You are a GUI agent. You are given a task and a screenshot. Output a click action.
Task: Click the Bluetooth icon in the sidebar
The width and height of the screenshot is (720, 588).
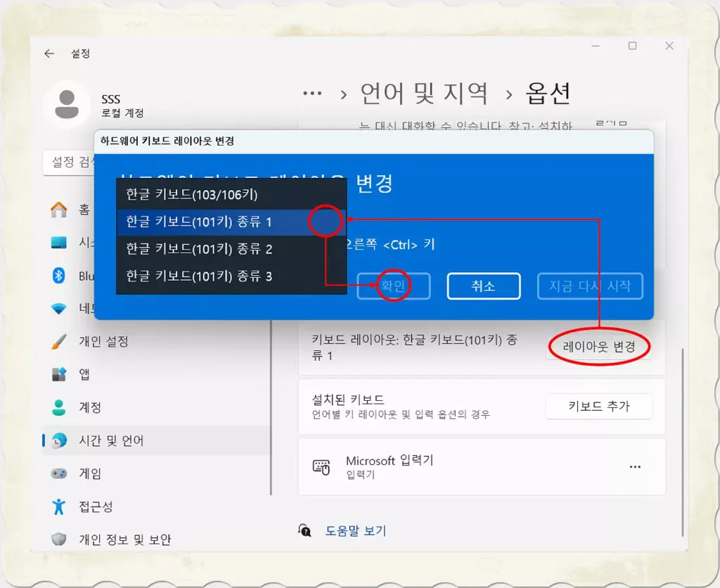(x=59, y=275)
